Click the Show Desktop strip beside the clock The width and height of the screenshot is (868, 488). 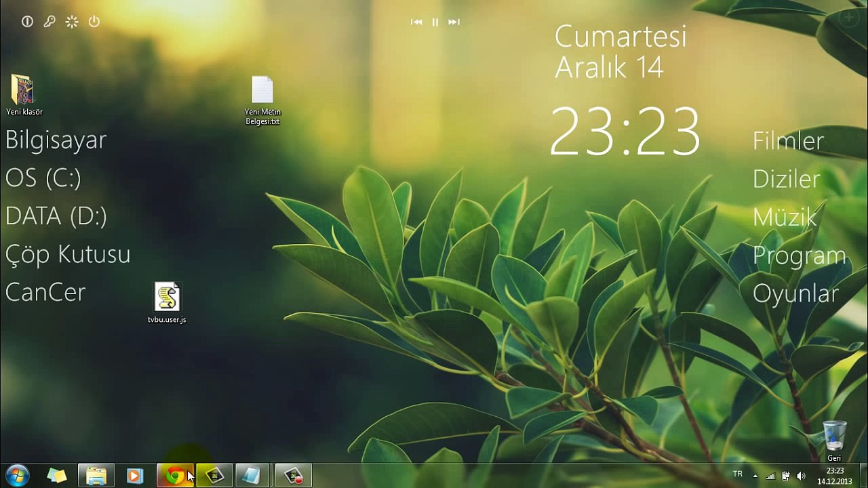point(863,476)
